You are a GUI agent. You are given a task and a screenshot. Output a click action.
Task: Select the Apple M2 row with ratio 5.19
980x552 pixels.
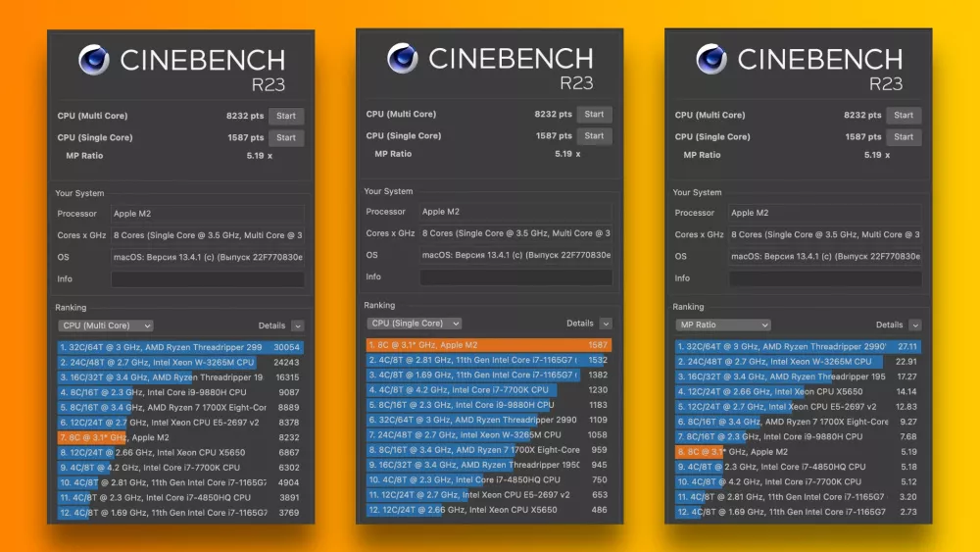798,451
